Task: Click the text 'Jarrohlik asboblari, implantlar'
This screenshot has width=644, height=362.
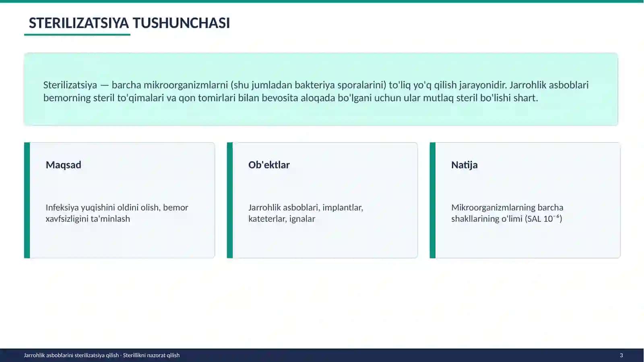Action: (x=305, y=207)
